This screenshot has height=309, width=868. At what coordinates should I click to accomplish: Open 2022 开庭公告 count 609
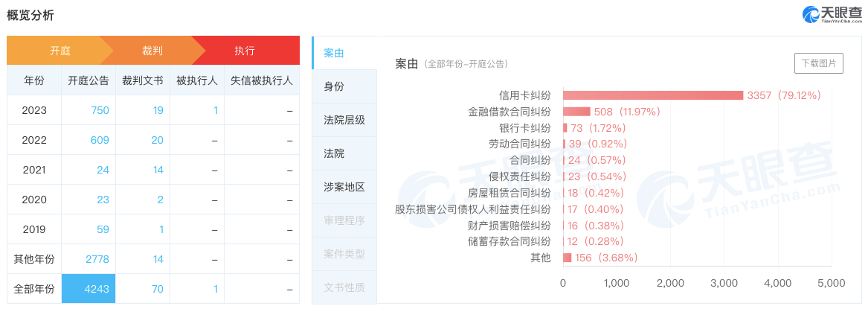100,140
